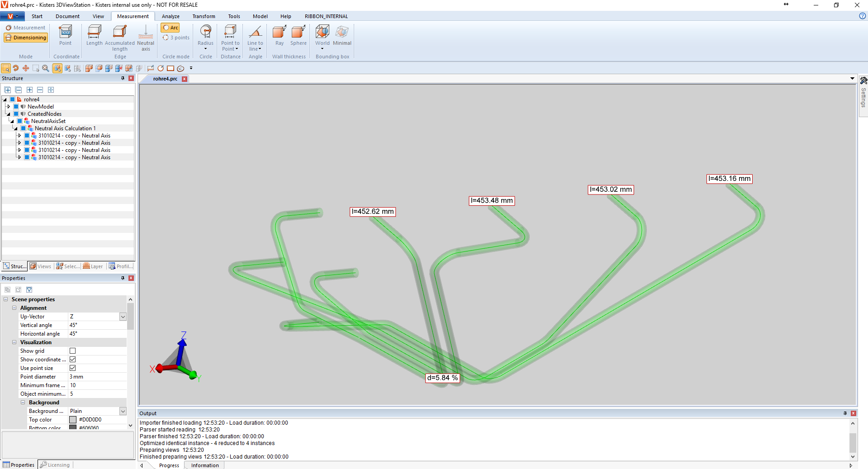Open the Background type dropdown
The image size is (868, 469).
pos(123,411)
